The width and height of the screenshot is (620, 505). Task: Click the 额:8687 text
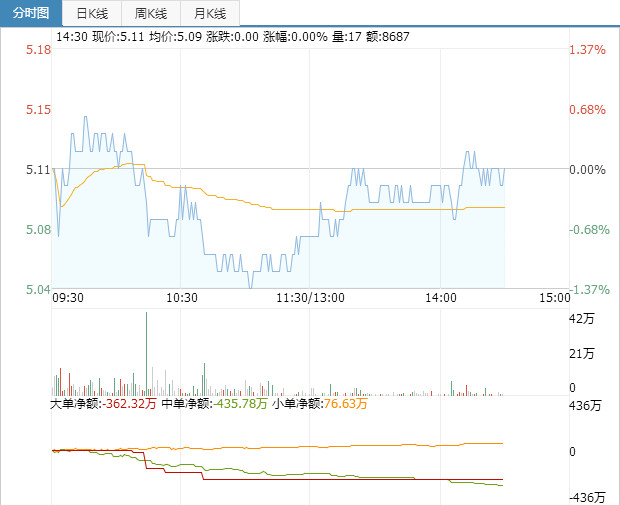click(x=388, y=37)
